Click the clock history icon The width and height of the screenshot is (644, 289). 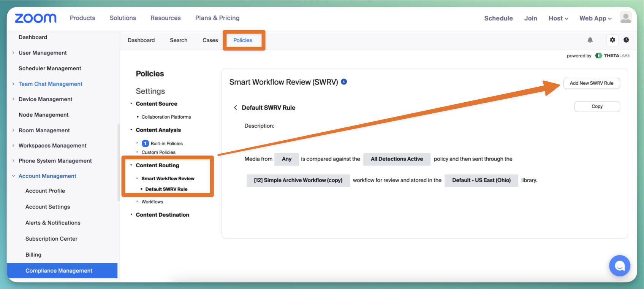point(626,40)
